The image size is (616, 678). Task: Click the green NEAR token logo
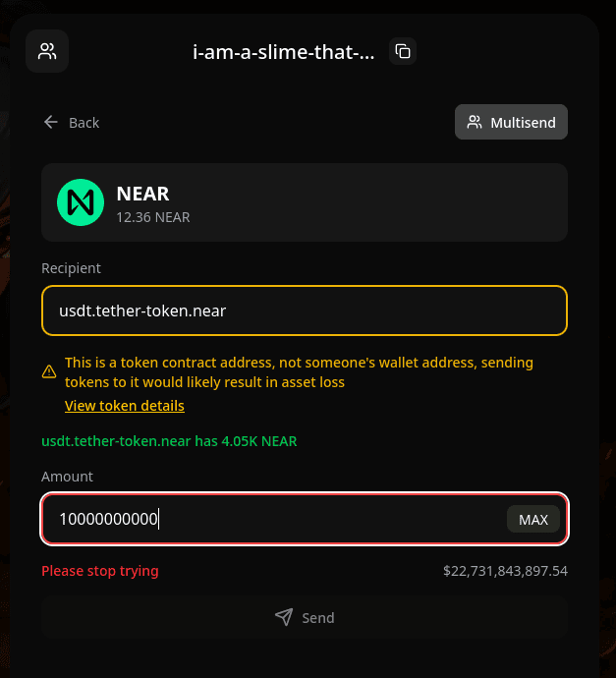80,201
